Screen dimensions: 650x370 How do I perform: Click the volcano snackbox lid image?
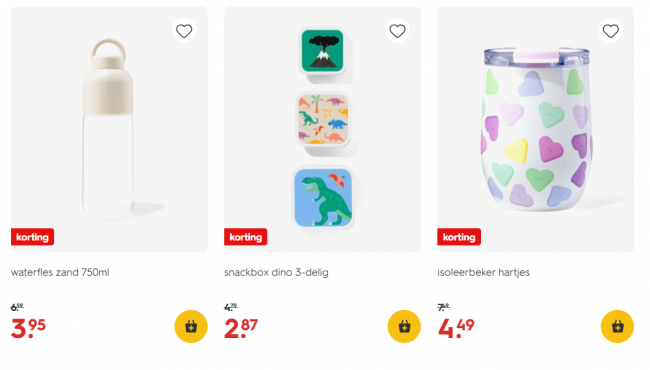point(323,51)
